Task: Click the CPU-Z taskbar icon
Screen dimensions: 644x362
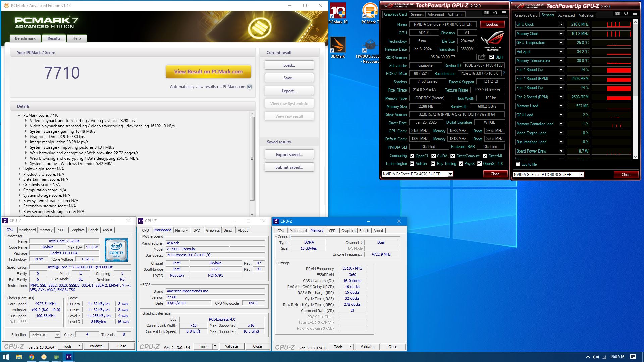Action: 68,357
